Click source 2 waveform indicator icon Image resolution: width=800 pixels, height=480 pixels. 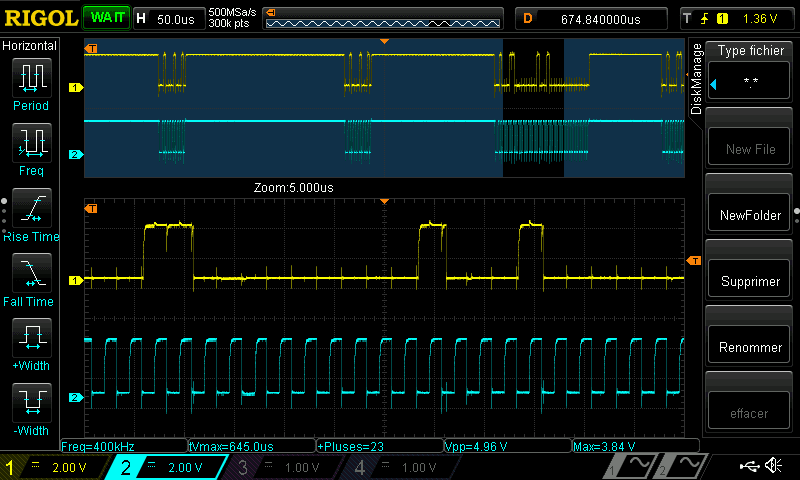pyautogui.click(x=683, y=465)
